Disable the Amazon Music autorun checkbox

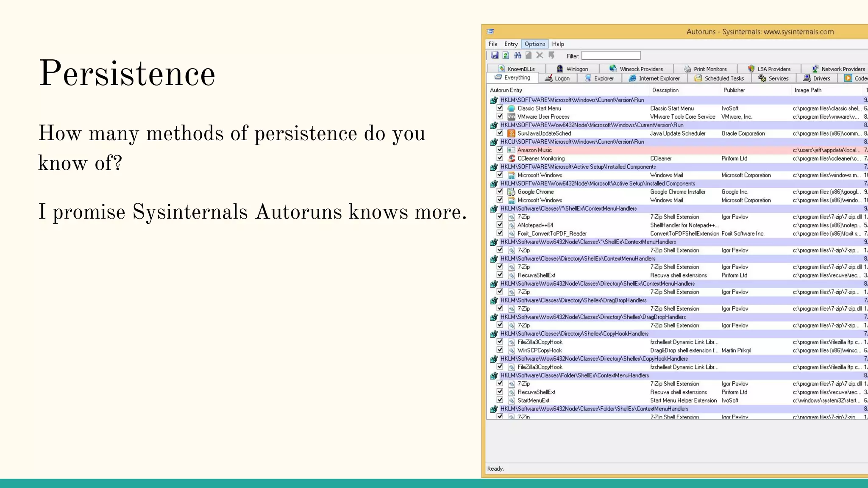[500, 150]
